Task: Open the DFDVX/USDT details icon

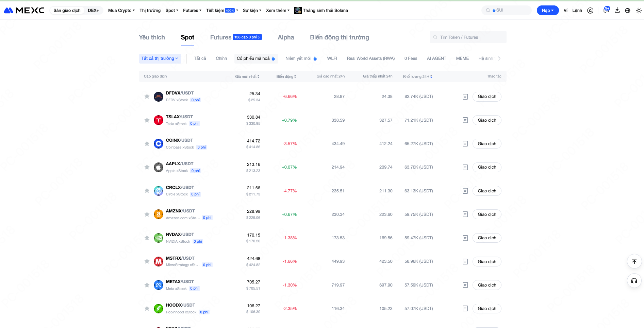Action: (465, 97)
